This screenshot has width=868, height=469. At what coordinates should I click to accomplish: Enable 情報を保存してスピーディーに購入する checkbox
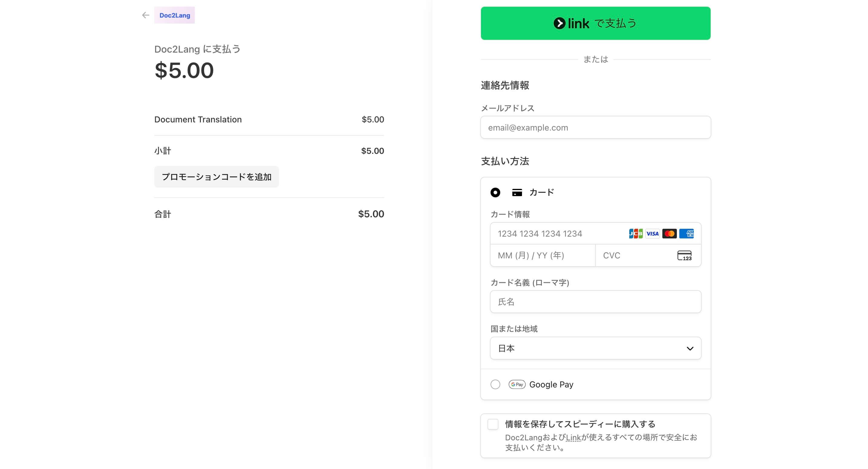(493, 425)
